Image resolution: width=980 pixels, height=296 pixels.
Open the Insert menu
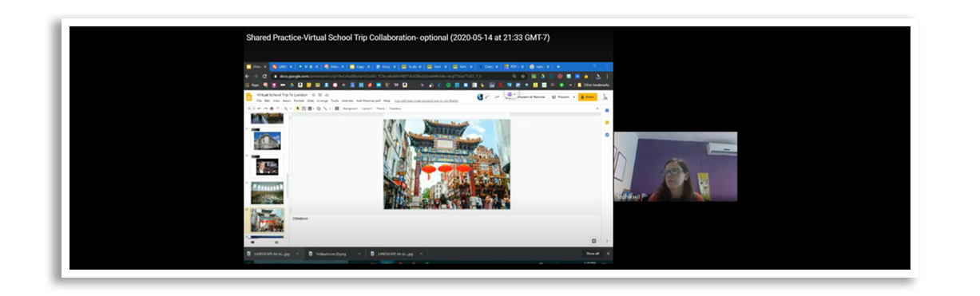pyautogui.click(x=287, y=101)
